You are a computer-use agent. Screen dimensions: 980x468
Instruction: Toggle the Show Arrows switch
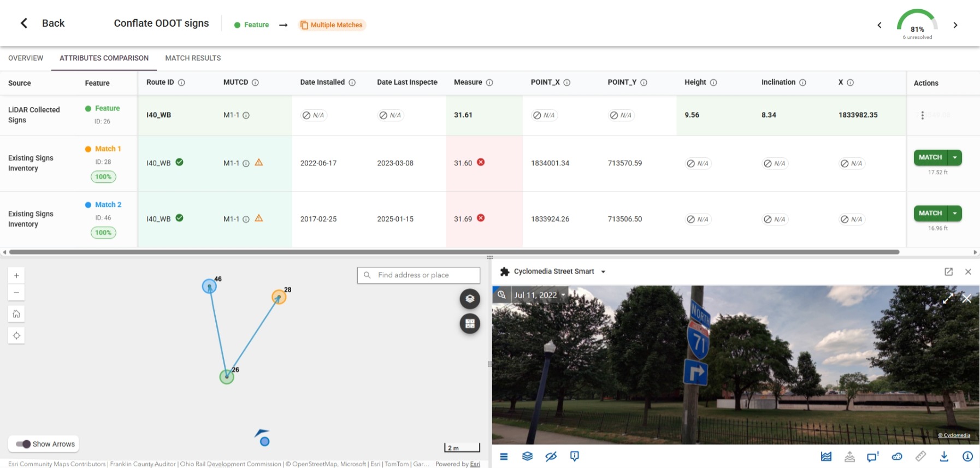pyautogui.click(x=23, y=444)
